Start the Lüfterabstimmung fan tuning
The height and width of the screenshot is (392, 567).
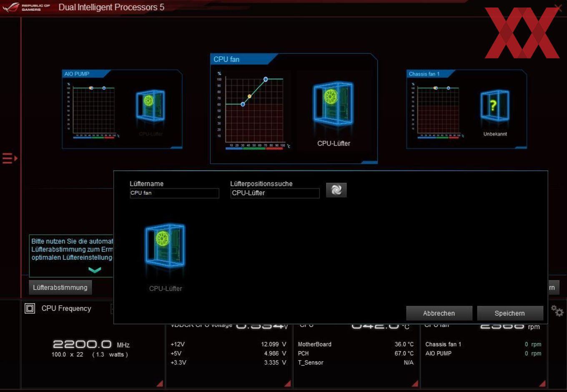point(60,287)
